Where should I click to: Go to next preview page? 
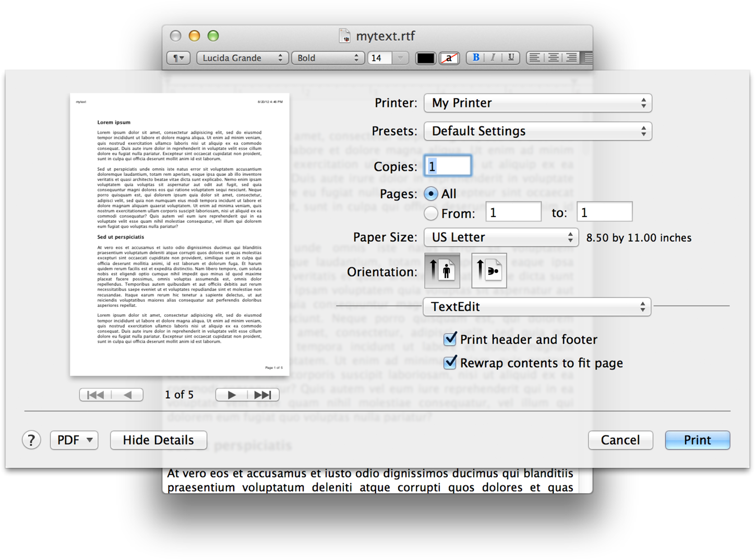tap(232, 395)
